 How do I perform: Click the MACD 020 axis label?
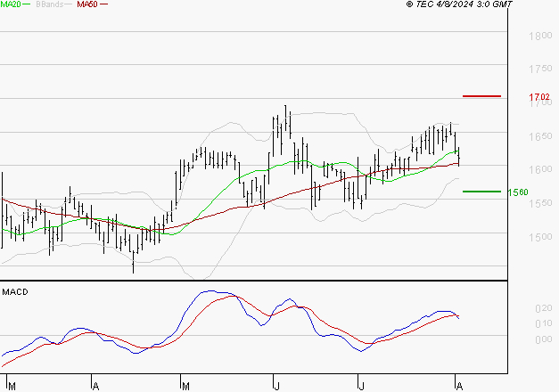pyautogui.click(x=544, y=308)
